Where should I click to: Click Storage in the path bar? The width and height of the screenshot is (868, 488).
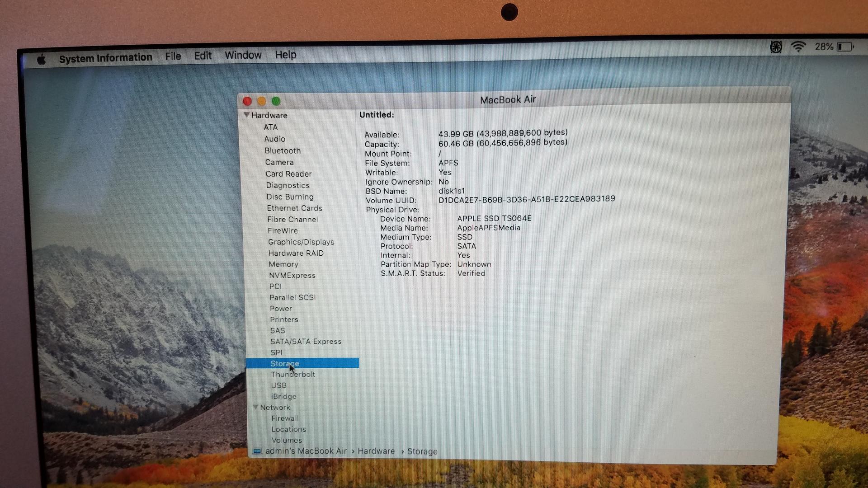click(422, 451)
